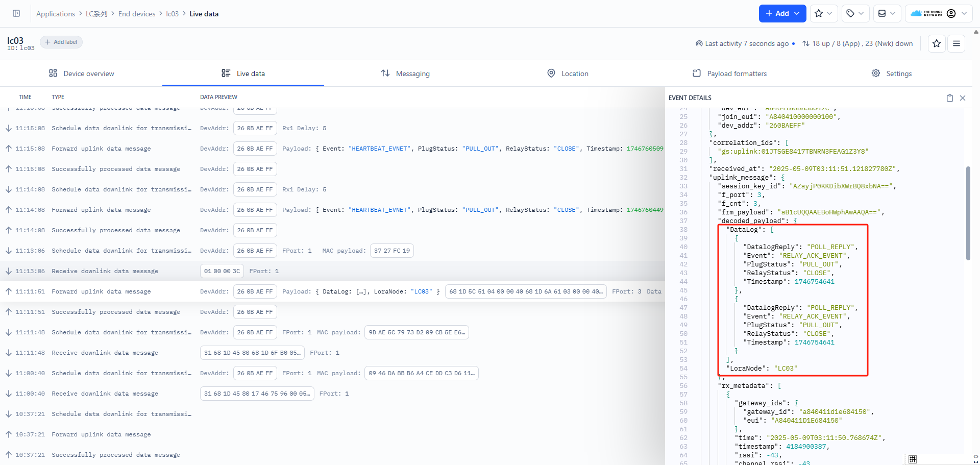Click the Device overview grid icon
The height and width of the screenshot is (465, 980).
point(53,73)
